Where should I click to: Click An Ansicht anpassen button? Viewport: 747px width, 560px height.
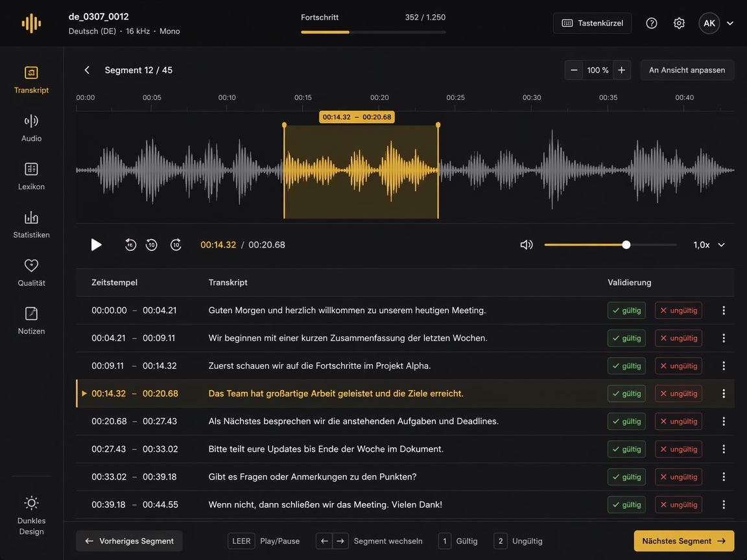[687, 70]
